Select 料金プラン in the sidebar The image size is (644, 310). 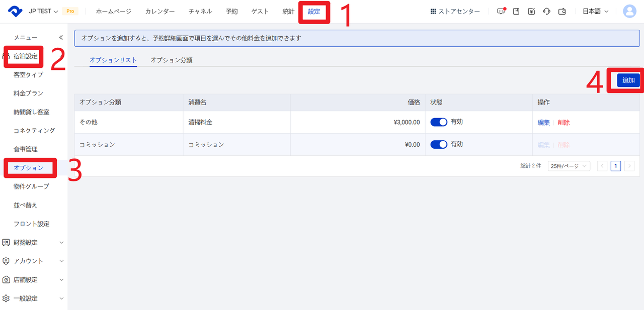click(x=28, y=93)
